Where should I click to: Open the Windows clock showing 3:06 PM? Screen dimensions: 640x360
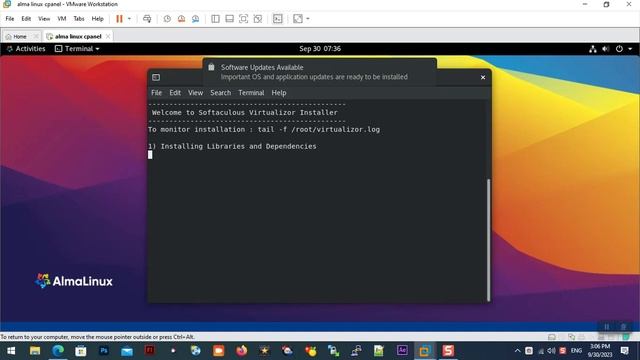600,351
